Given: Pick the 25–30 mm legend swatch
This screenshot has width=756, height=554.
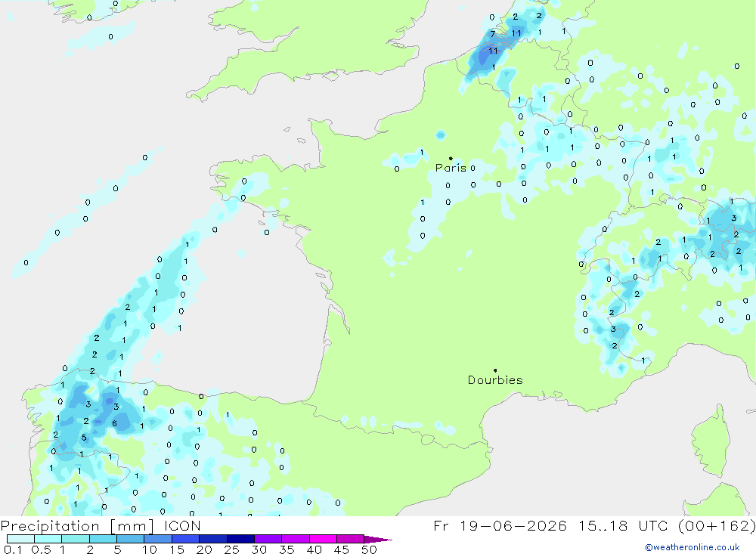Looking at the screenshot, I should [240, 539].
